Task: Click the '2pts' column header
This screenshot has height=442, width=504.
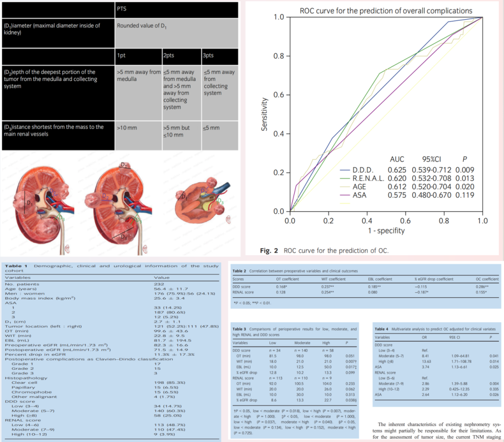Action: pyautogui.click(x=182, y=56)
